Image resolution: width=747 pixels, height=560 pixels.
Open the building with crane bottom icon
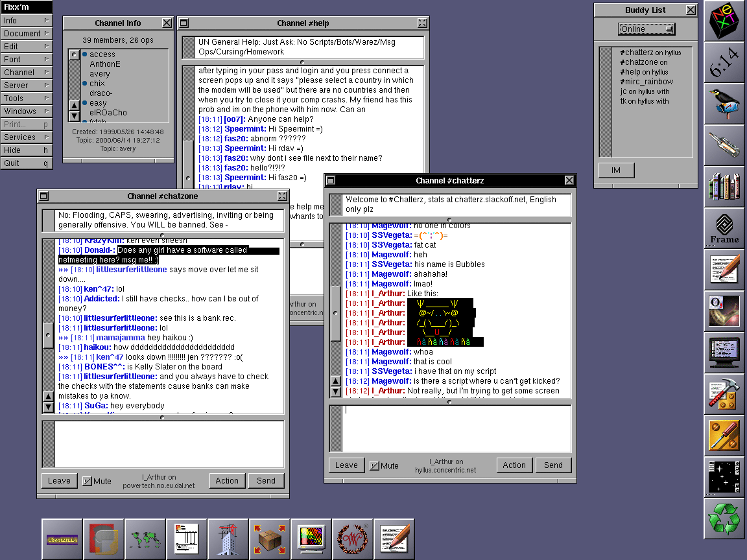[x=228, y=539]
